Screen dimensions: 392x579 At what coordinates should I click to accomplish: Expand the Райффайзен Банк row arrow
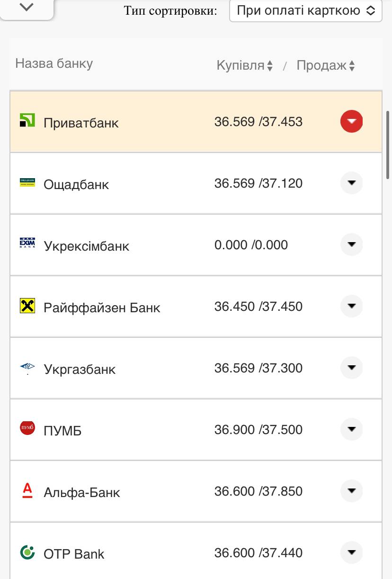(351, 306)
